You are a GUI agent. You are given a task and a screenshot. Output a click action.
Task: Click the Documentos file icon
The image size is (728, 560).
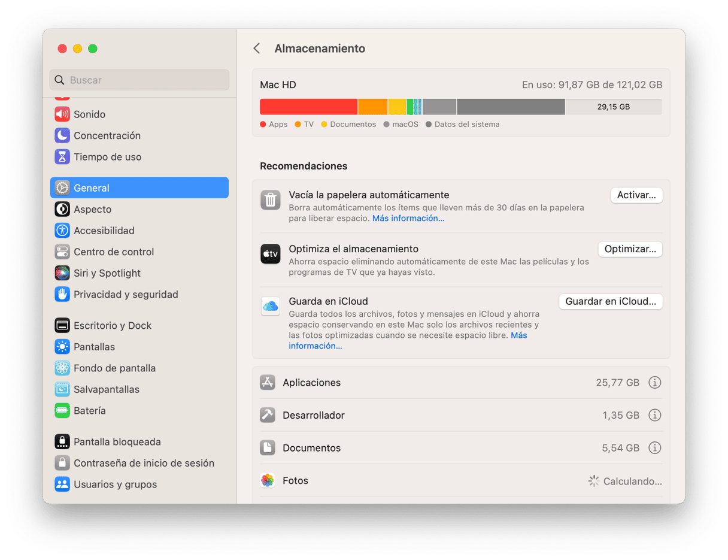[x=268, y=447]
